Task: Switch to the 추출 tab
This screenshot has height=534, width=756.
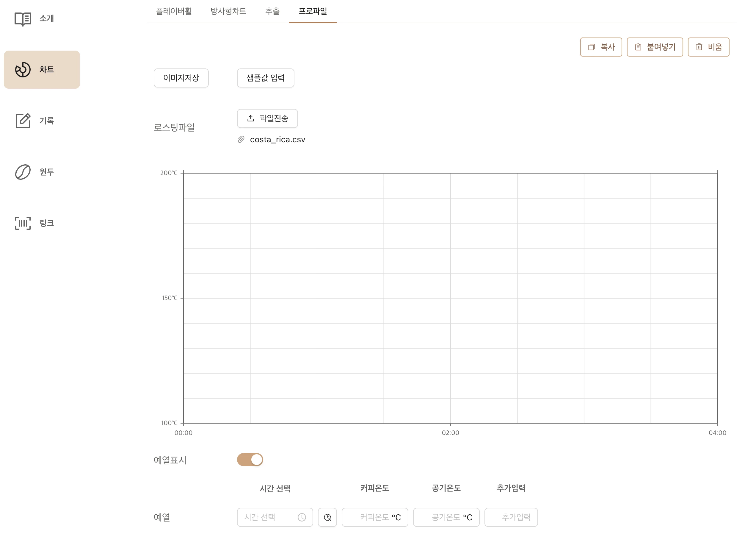Action: coord(272,11)
